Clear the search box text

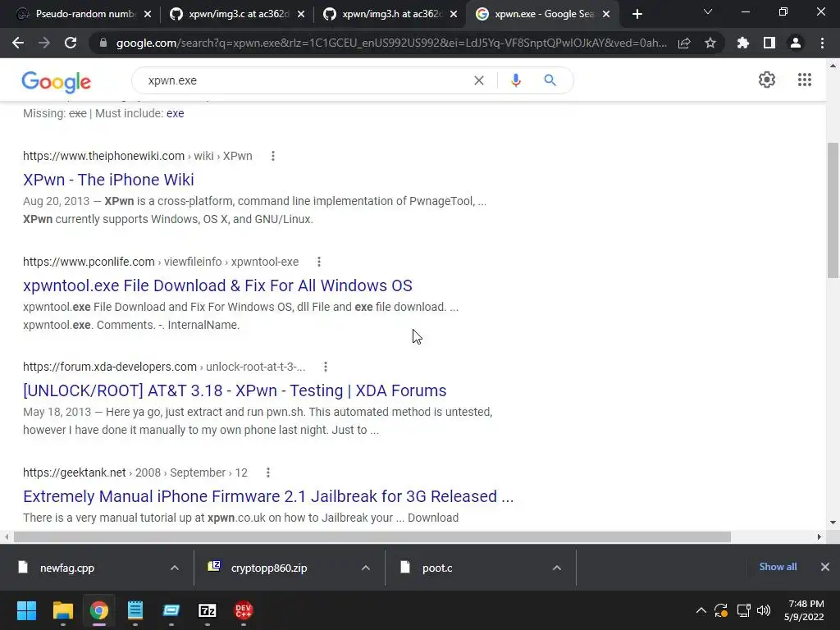[x=479, y=80]
